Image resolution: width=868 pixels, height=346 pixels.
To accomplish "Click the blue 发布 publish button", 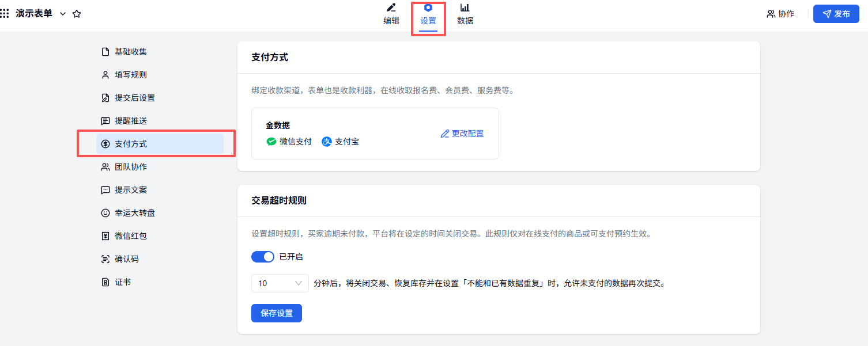I will coord(836,14).
